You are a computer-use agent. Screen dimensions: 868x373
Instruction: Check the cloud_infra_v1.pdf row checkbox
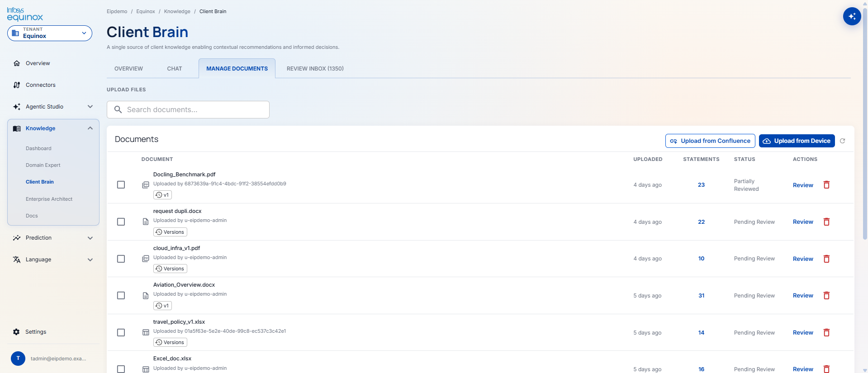[121, 259]
